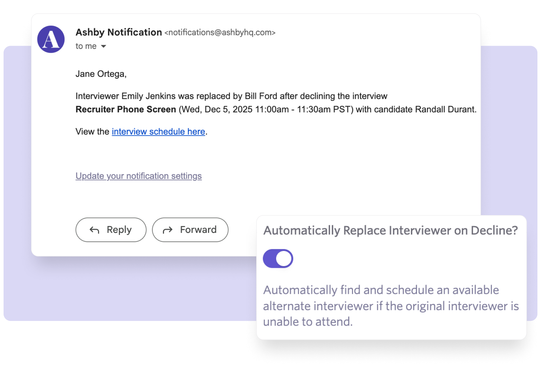Click the white knob of the toggle
Viewport: 541px width, 392px height.
tap(284, 258)
